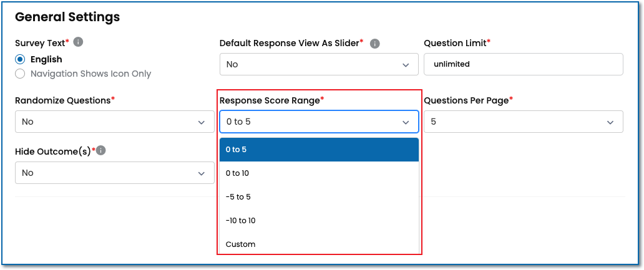Viewport: 644px width, 270px height.
Task: Choose Custom score range option
Action: (318, 244)
